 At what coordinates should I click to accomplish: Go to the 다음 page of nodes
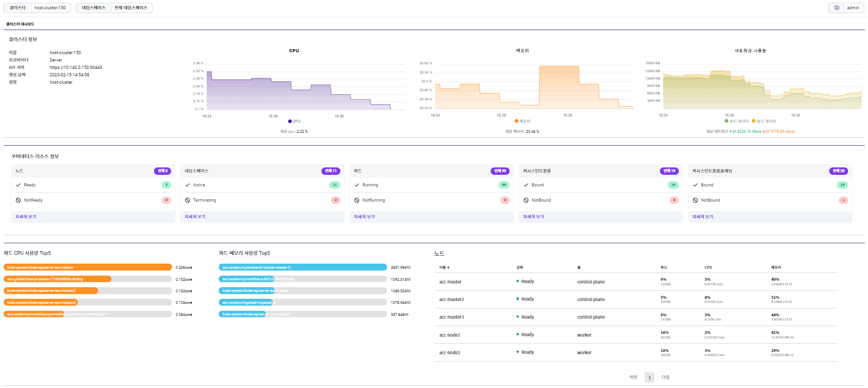coord(665,377)
